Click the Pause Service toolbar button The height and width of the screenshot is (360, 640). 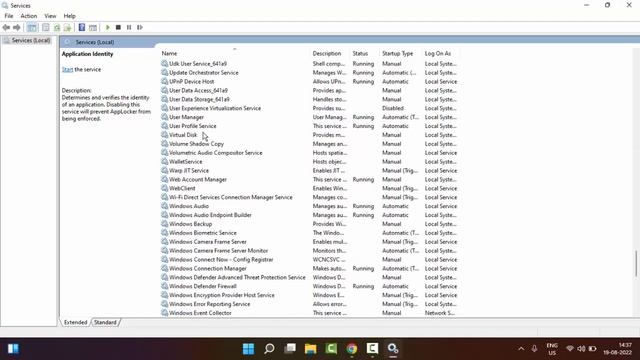click(x=129, y=27)
